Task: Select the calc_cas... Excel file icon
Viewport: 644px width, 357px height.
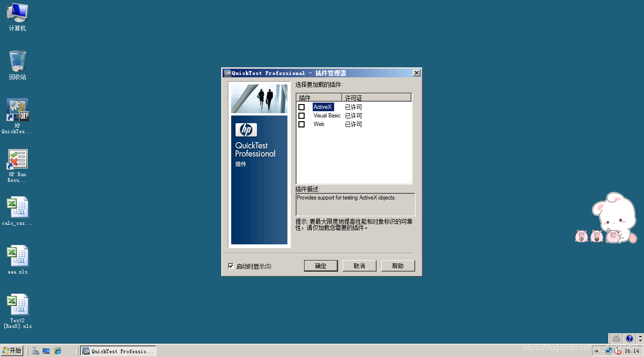Action: (x=17, y=211)
